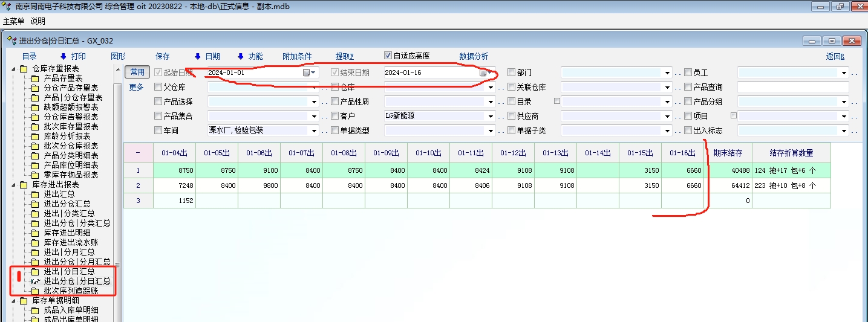Check the 车间 filter checkbox
Viewport: 868px width, 322px height.
(x=158, y=130)
